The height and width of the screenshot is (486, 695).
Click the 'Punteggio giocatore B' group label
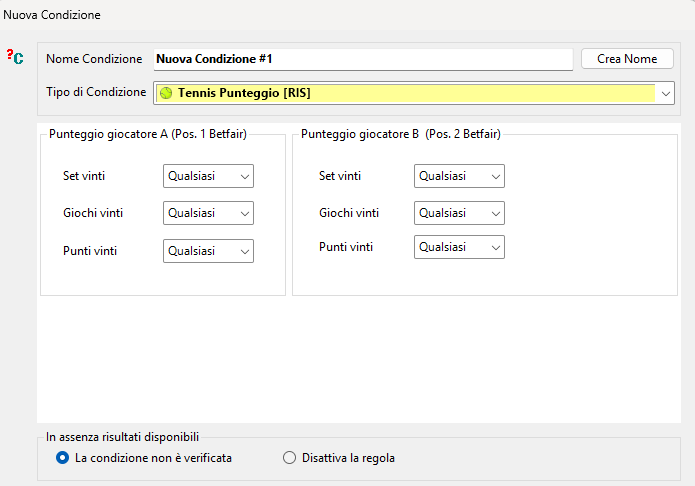coord(401,134)
